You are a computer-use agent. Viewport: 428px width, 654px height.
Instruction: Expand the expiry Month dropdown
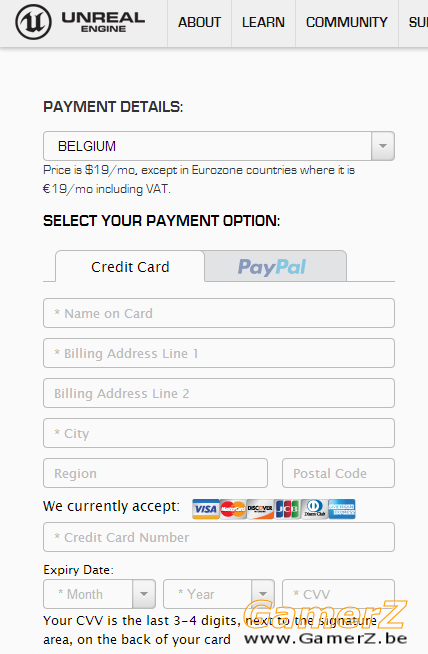point(99,594)
